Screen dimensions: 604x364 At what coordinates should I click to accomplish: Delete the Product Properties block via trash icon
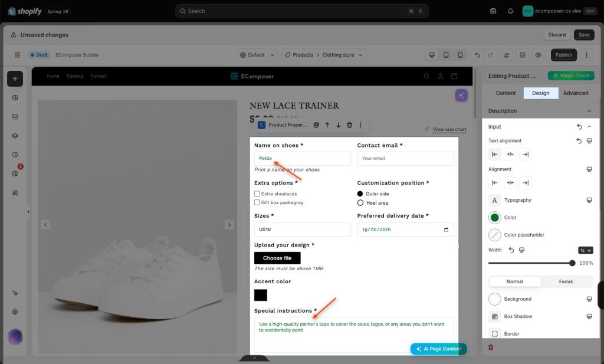[x=349, y=125]
